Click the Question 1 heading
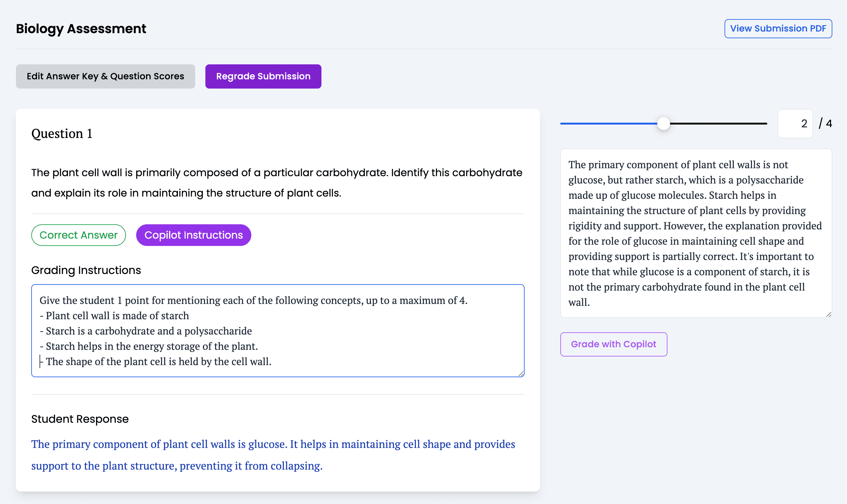The width and height of the screenshot is (847, 504). coord(62,133)
